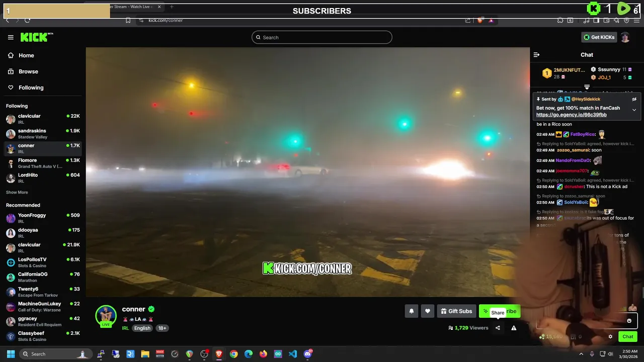The image size is (644, 362).
Task: Toggle the notification bell for conner
Action: coord(411,311)
